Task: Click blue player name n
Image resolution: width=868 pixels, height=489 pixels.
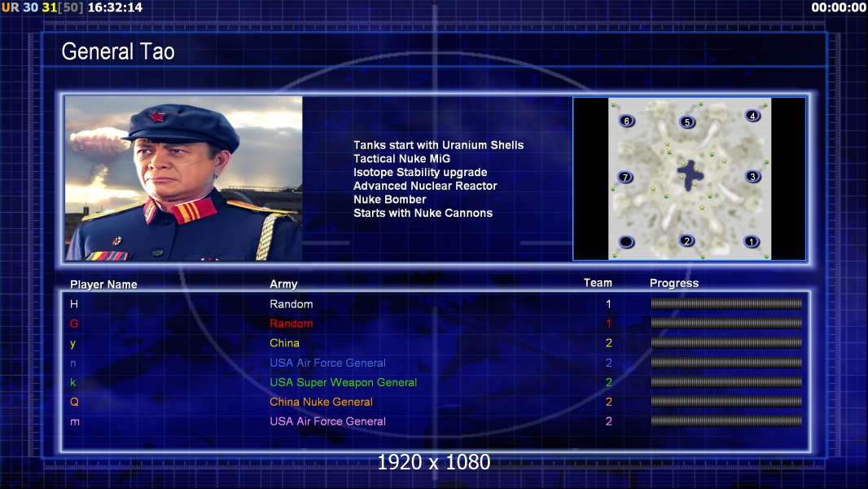Action: [x=73, y=363]
